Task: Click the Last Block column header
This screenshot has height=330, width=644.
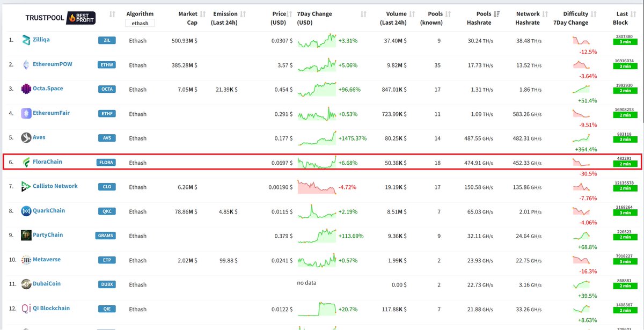Action: 620,18
